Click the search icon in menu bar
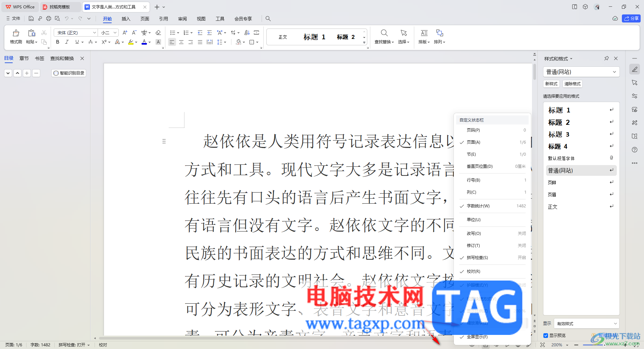Viewport: 644px width, 349px height. pos(268,18)
